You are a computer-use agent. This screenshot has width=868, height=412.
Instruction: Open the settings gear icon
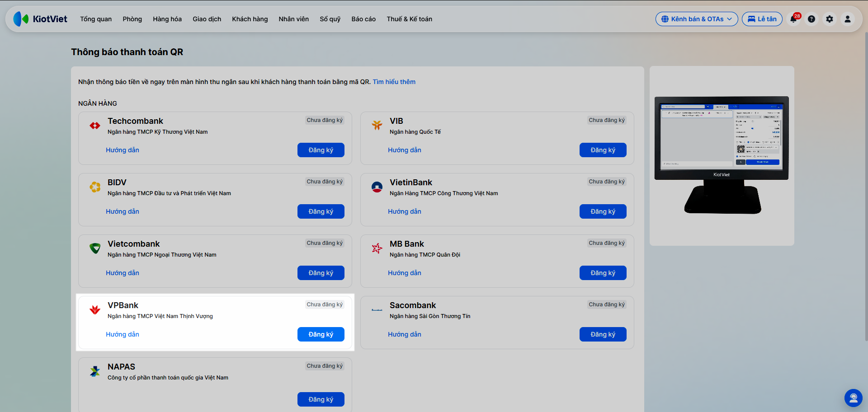coord(830,19)
